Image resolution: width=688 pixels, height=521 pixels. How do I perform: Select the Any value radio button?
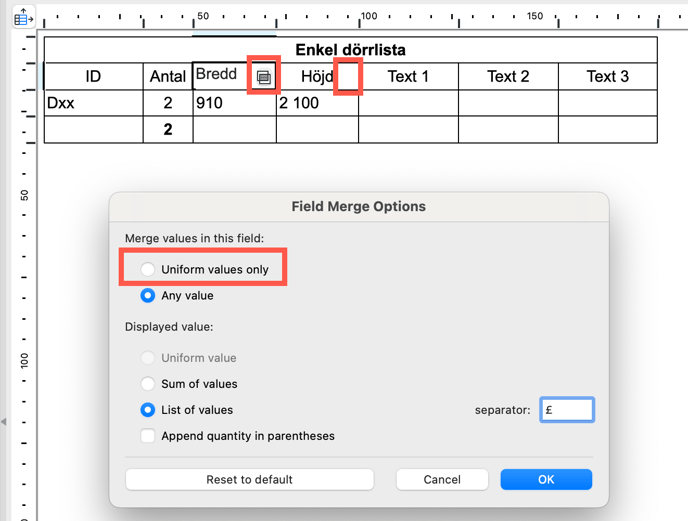coord(147,295)
